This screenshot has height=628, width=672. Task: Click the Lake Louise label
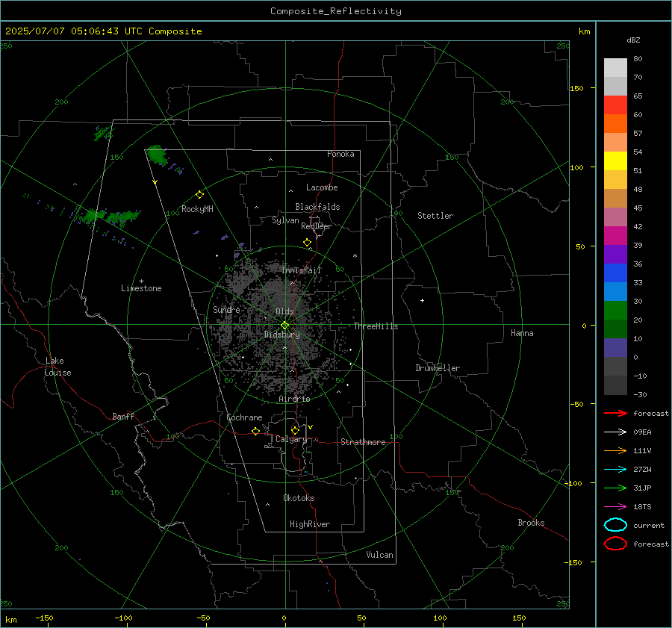(57, 367)
